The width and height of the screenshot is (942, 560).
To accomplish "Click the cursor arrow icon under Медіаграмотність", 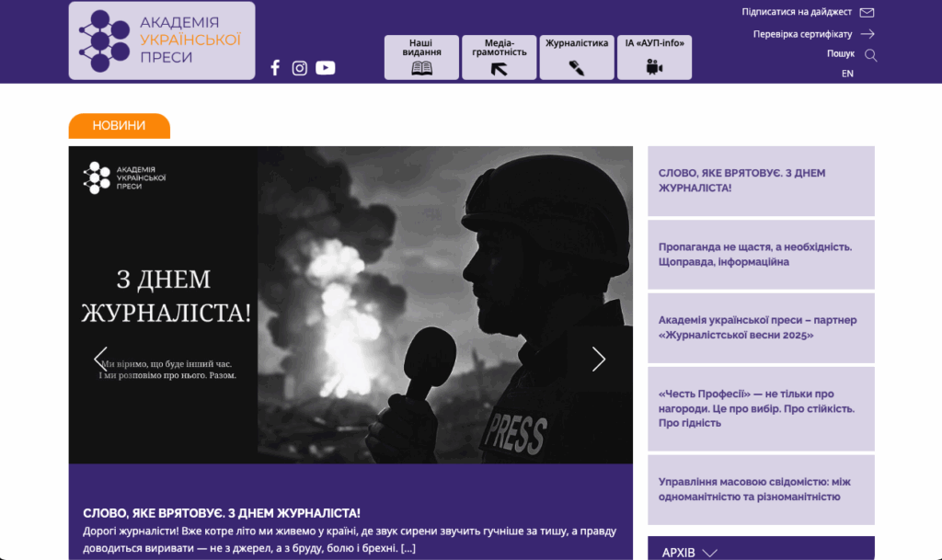I will 499,69.
